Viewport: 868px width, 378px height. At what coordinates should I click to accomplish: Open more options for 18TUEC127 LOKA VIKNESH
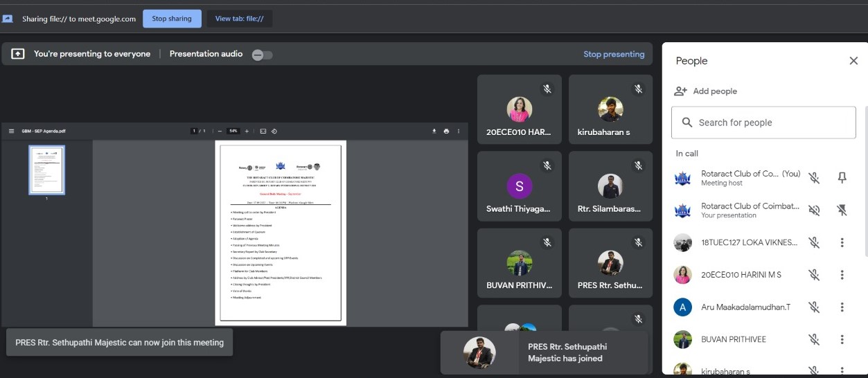click(842, 242)
